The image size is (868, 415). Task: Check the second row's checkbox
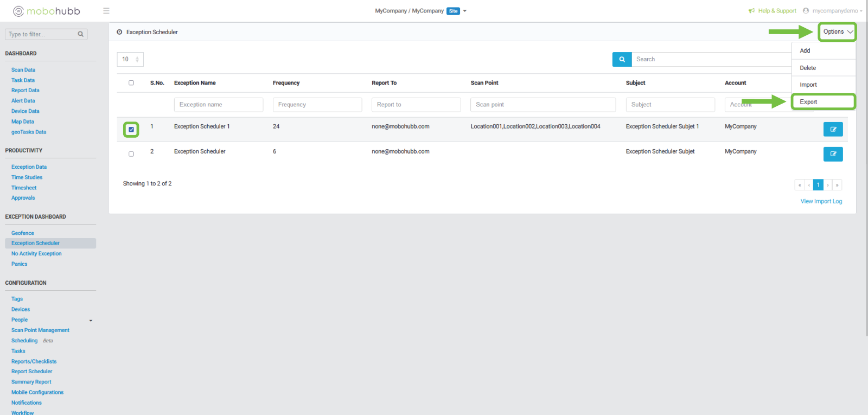tap(131, 154)
